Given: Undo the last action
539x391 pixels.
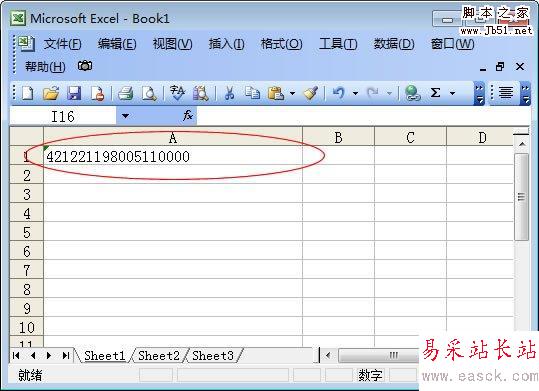Looking at the screenshot, I should 339,93.
